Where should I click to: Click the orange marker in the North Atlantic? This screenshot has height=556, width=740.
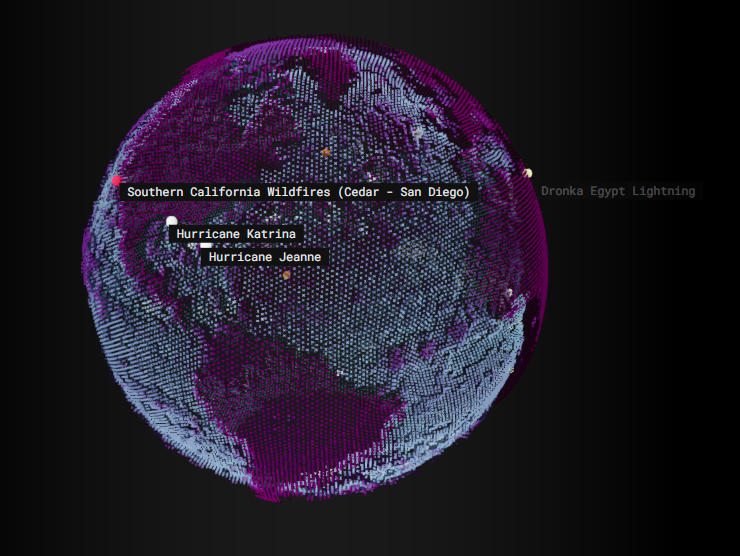coord(326,152)
